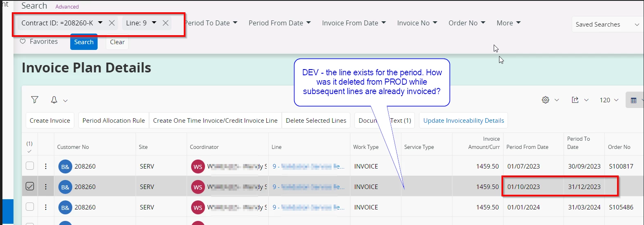Expand the Line 9 filter dropdown
This screenshot has height=225, width=644.
click(154, 23)
